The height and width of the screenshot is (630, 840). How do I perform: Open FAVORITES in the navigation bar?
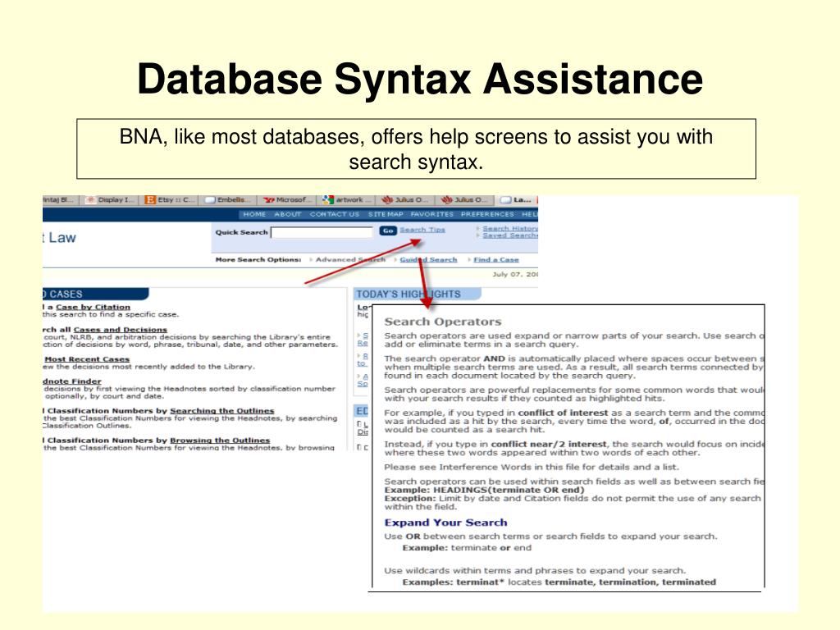tap(431, 214)
